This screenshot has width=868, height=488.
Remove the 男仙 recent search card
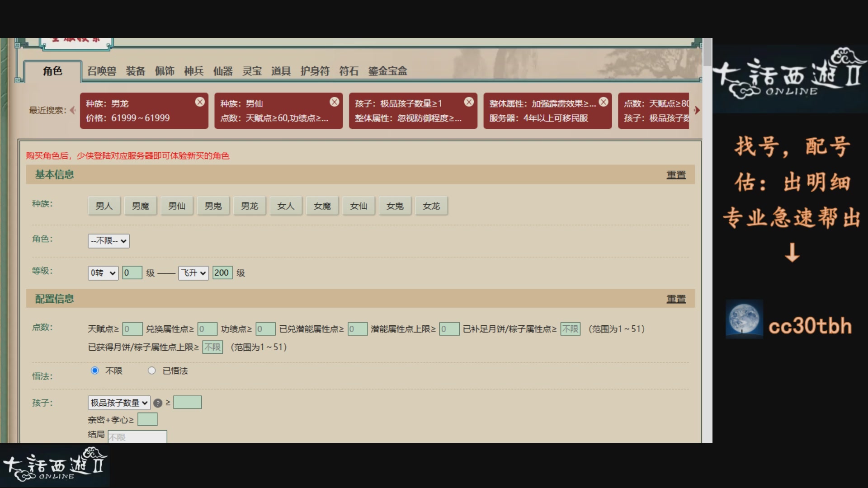335,102
